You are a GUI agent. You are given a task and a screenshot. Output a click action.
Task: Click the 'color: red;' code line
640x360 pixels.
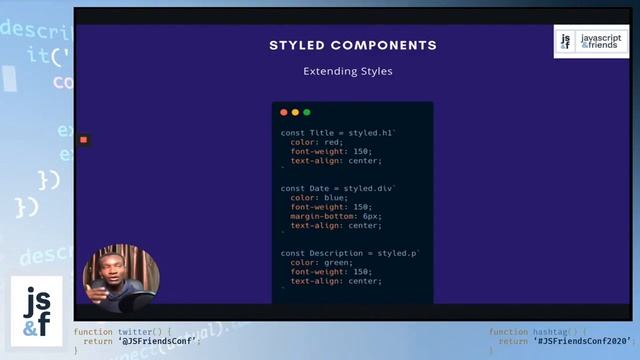coord(317,142)
